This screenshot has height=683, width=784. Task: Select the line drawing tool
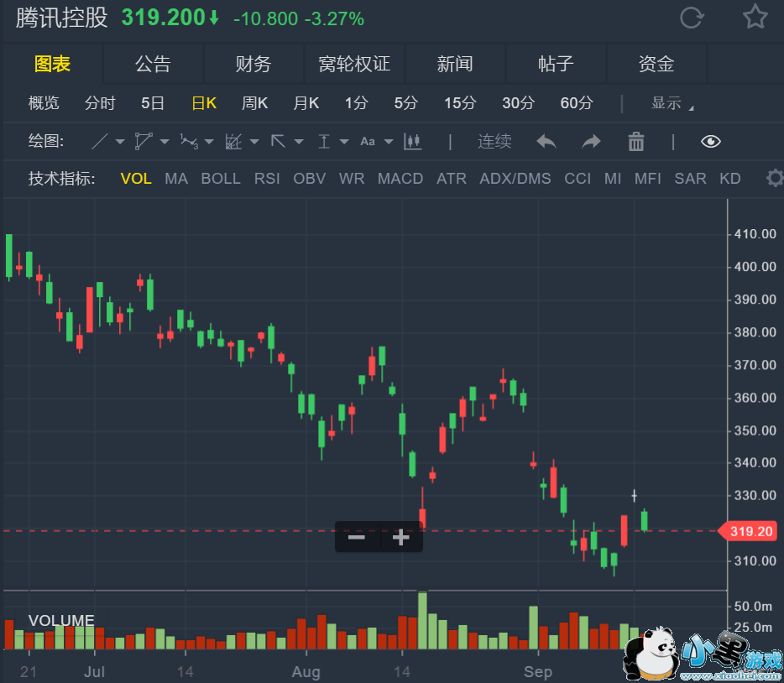coord(99,142)
